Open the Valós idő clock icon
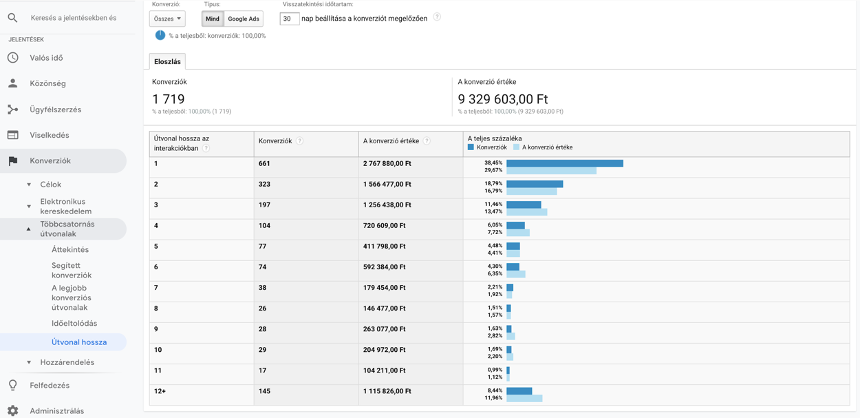This screenshot has width=860, height=418. point(13,58)
